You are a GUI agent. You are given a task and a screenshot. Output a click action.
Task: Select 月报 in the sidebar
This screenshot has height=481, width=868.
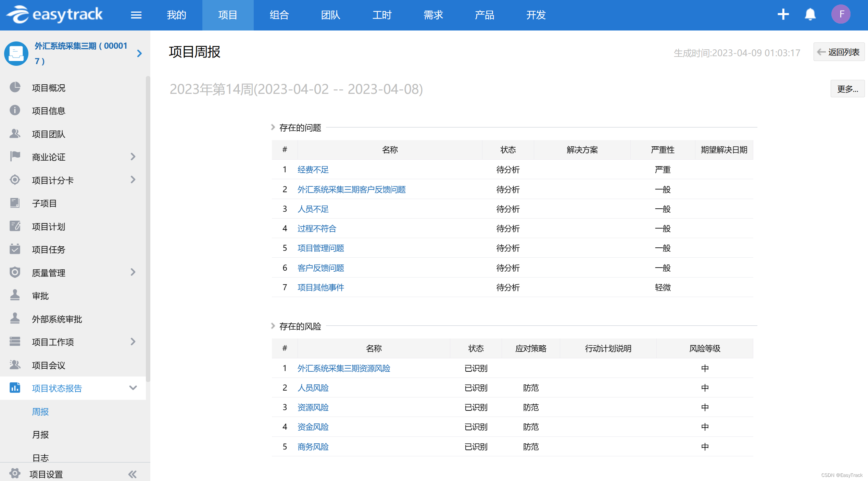click(40, 434)
